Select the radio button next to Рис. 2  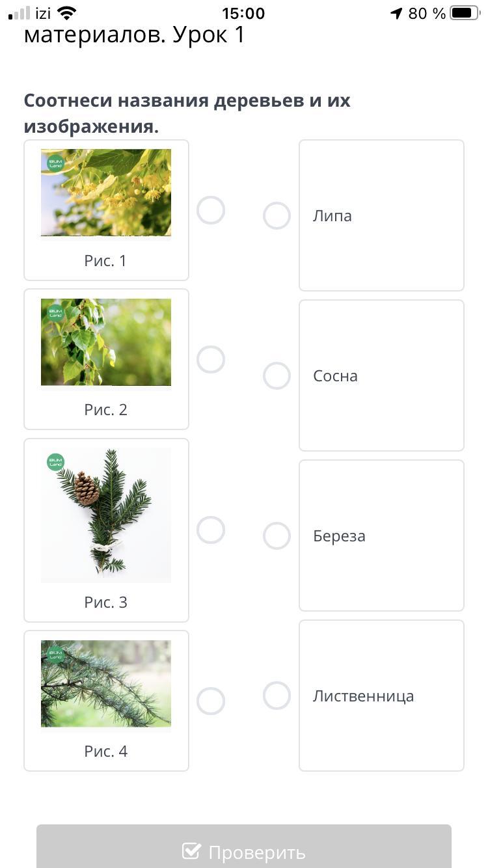(211, 359)
